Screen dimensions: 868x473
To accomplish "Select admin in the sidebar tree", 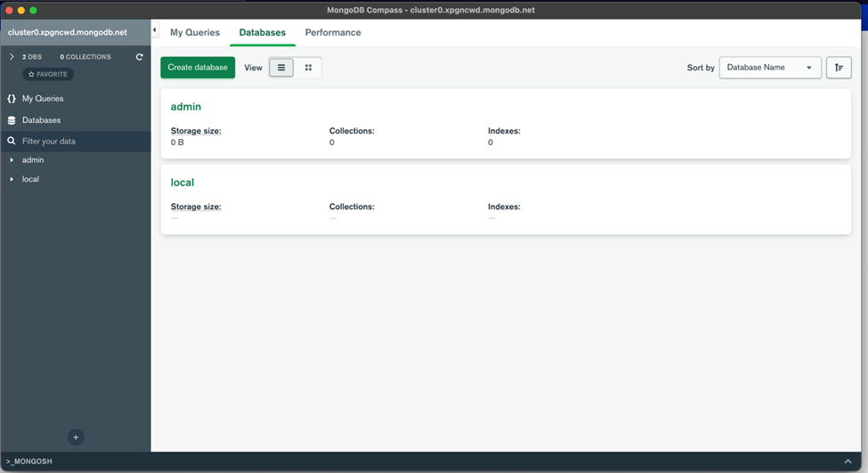I will pyautogui.click(x=33, y=160).
